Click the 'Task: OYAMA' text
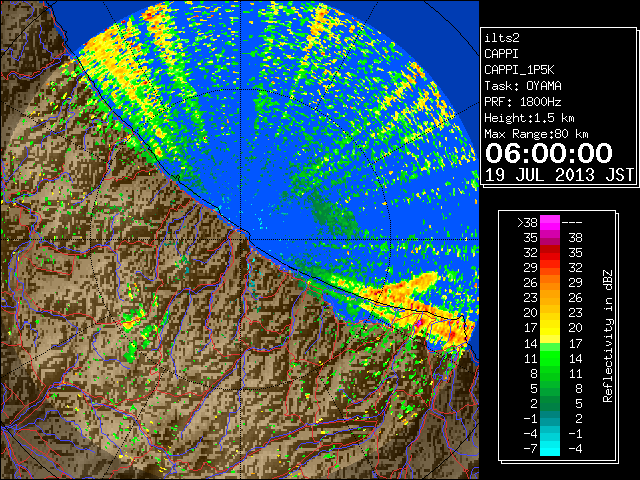The height and width of the screenshot is (480, 640). pos(523,86)
